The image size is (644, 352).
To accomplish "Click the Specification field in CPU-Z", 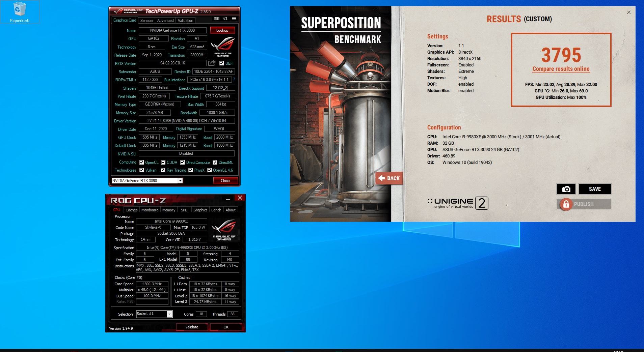I will [187, 247].
